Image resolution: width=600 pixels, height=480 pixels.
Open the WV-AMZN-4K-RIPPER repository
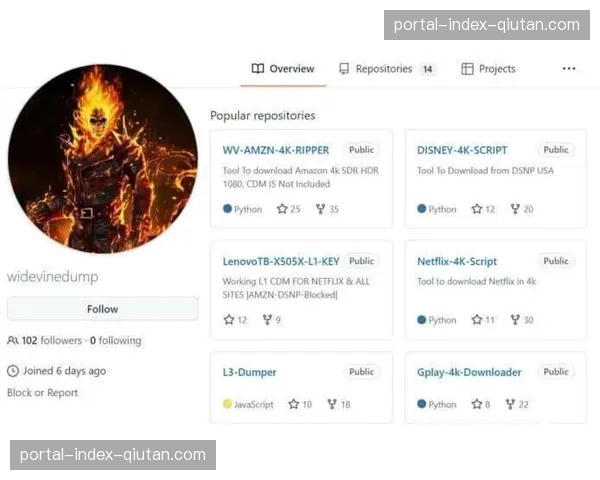point(276,150)
